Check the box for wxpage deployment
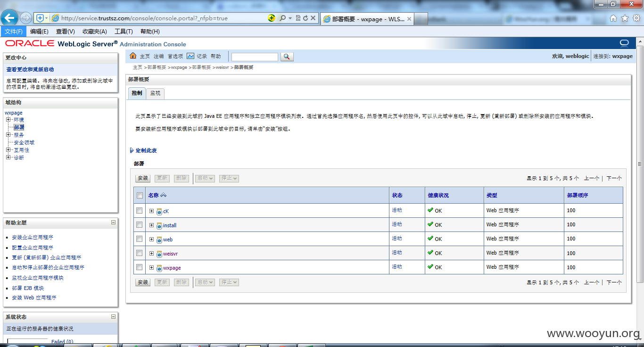This screenshot has width=644, height=347. 139,267
